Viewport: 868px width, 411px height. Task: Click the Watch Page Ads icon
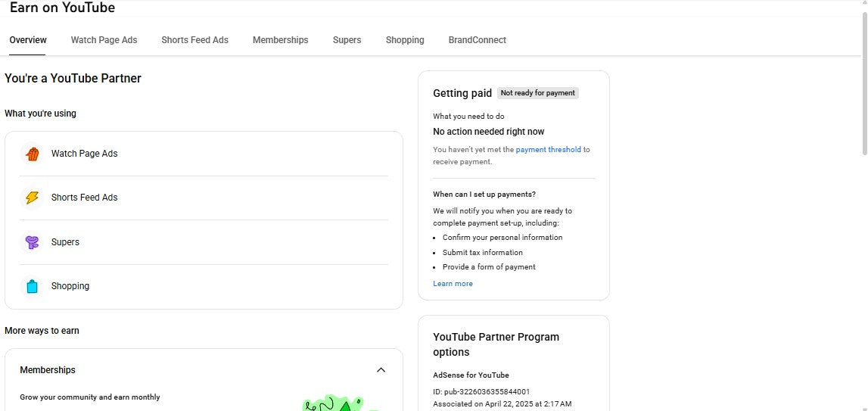point(32,154)
